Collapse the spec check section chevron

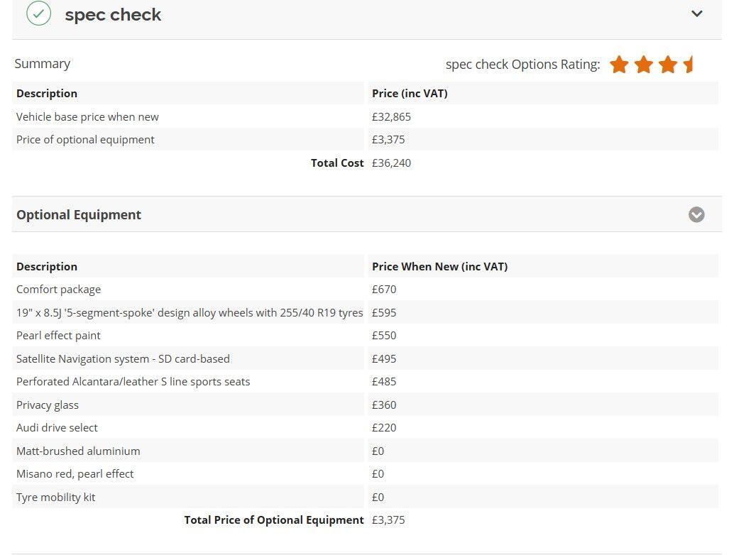(696, 13)
